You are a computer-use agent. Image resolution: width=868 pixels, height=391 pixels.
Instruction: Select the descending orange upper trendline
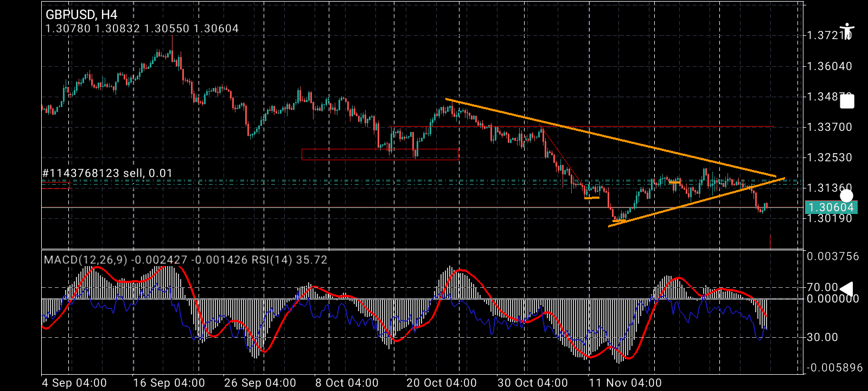click(611, 137)
